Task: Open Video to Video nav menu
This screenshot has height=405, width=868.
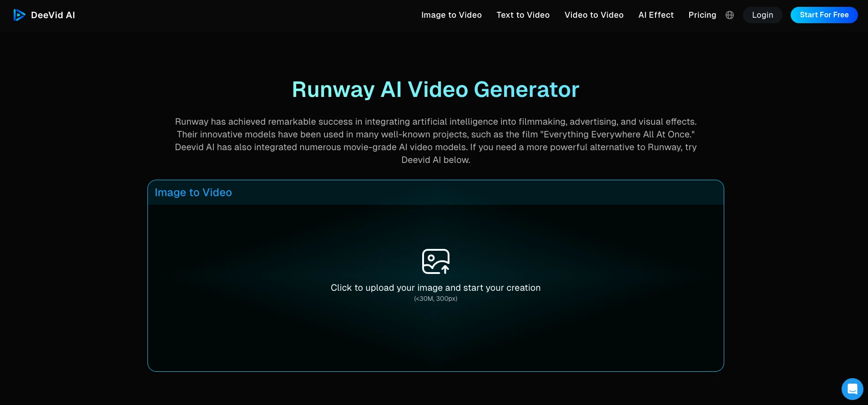Action: (x=594, y=15)
